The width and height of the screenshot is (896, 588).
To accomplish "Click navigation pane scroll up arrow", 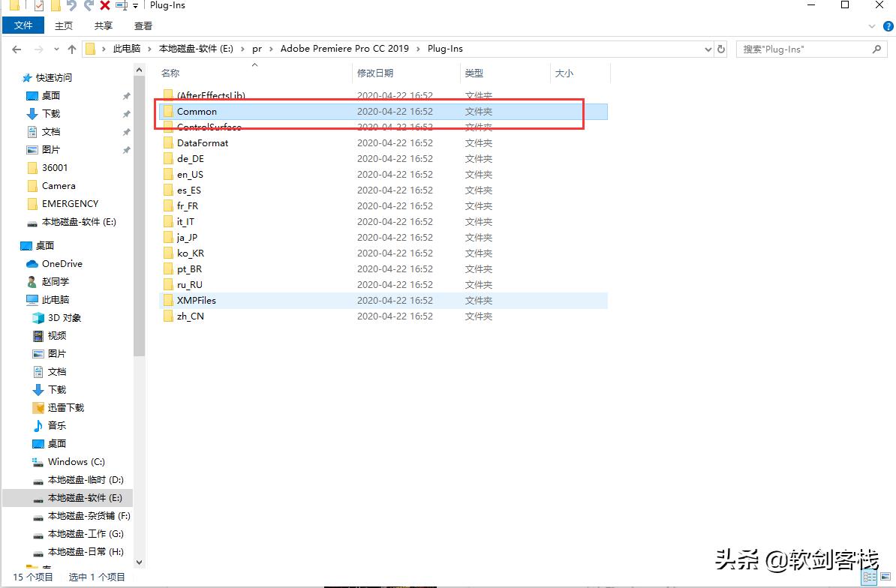I will point(139,70).
